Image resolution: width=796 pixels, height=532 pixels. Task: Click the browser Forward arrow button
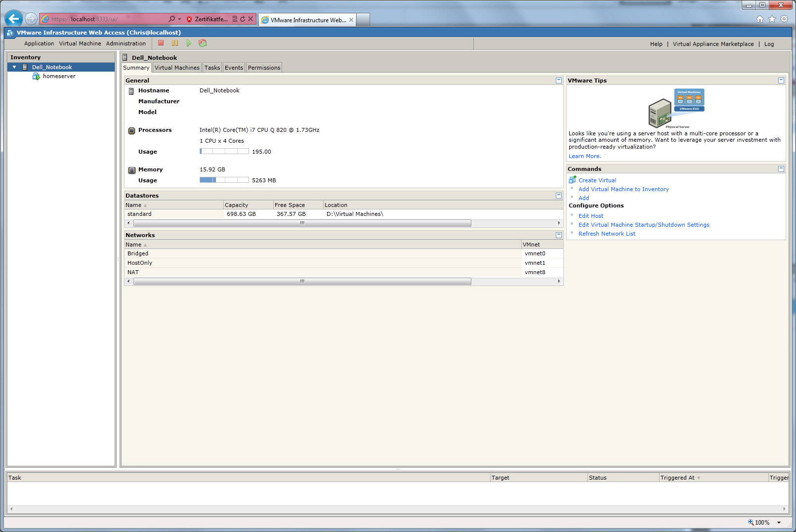click(31, 19)
